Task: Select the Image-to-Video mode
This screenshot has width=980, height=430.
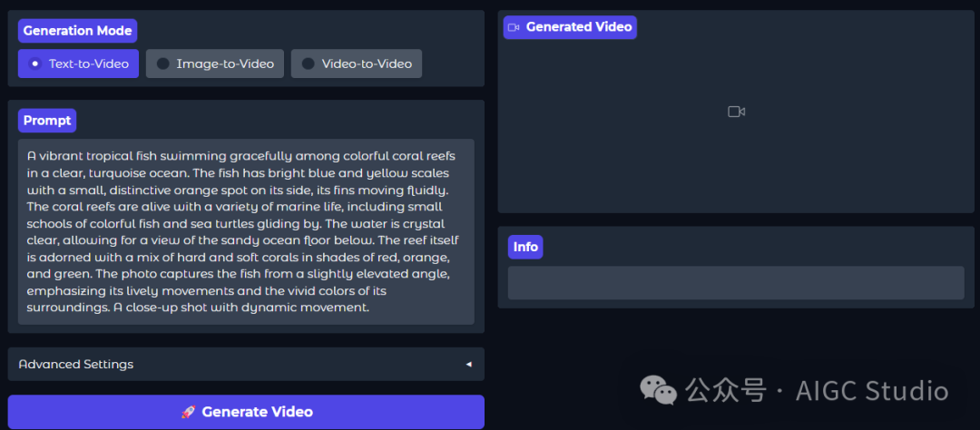Action: [x=215, y=64]
